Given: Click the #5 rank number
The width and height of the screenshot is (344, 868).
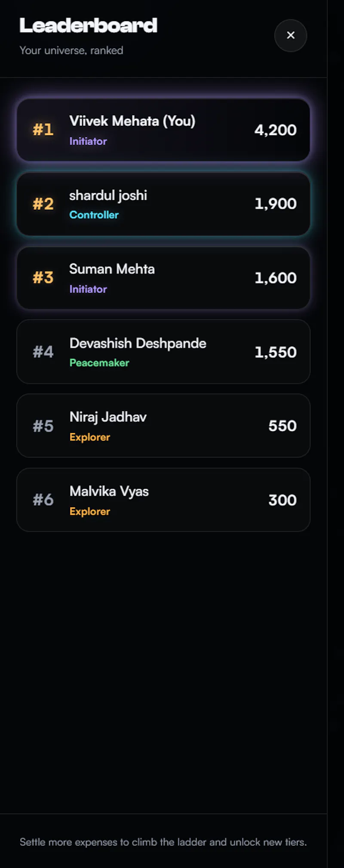Looking at the screenshot, I should (x=43, y=426).
